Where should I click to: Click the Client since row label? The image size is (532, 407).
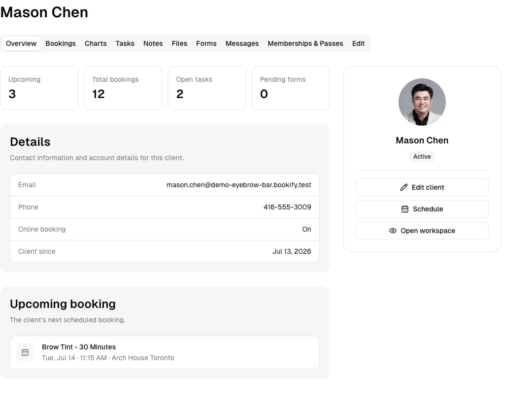(36, 251)
